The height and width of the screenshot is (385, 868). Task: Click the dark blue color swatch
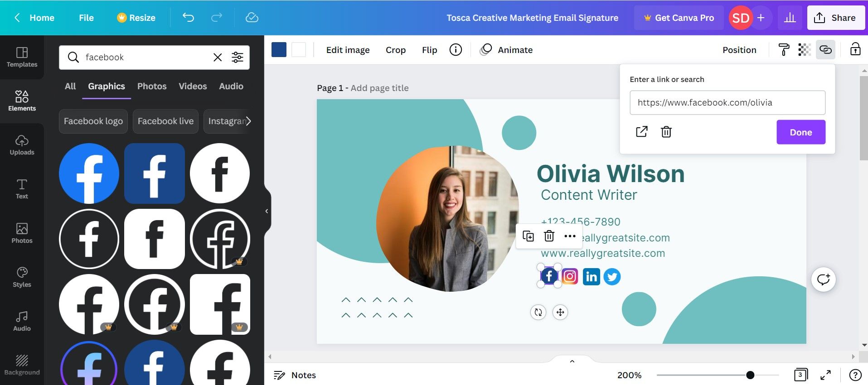(x=279, y=50)
